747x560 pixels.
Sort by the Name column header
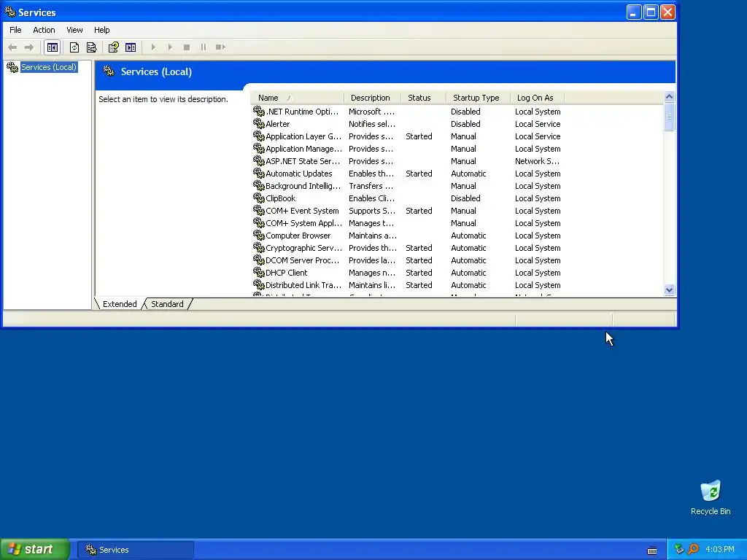297,98
